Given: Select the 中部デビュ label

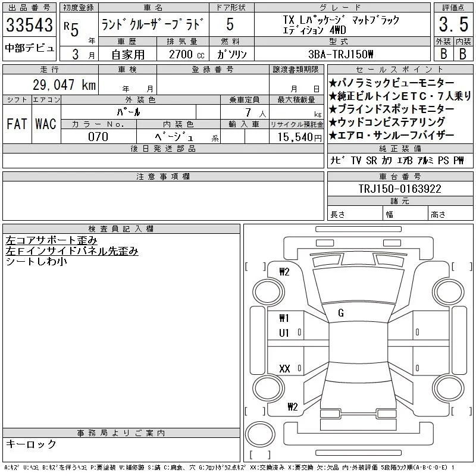Looking at the screenshot, I should [29, 48].
